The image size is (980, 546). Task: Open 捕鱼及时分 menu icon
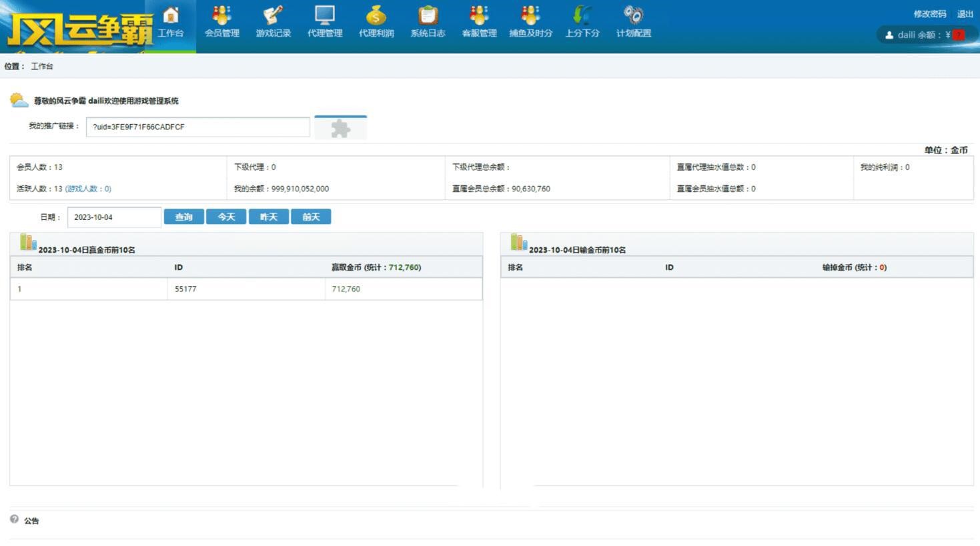(530, 15)
